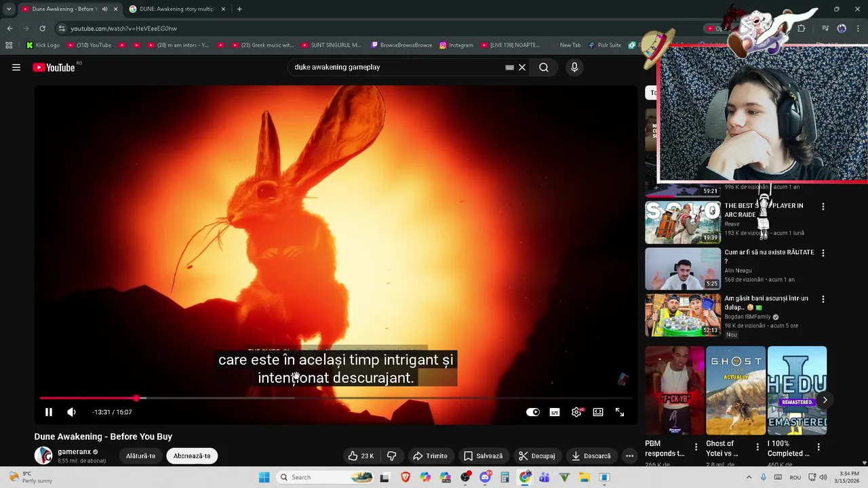This screenshot has height=488, width=868.
Task: Run the search with the magnifier button
Action: 544,67
